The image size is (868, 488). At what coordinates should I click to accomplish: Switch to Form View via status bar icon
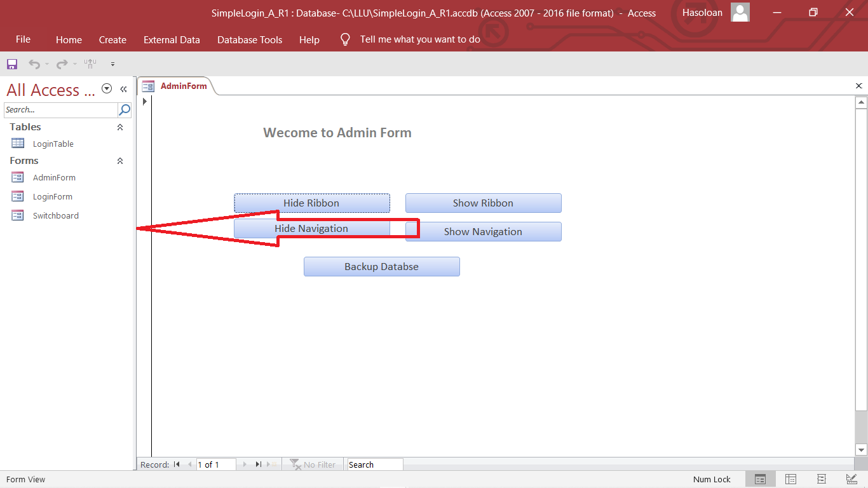click(760, 479)
